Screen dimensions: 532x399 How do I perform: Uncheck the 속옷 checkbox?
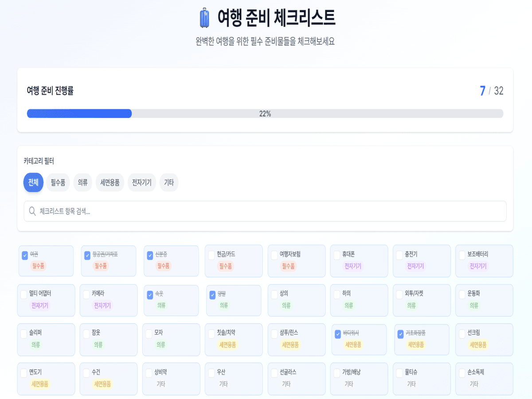pos(150,295)
